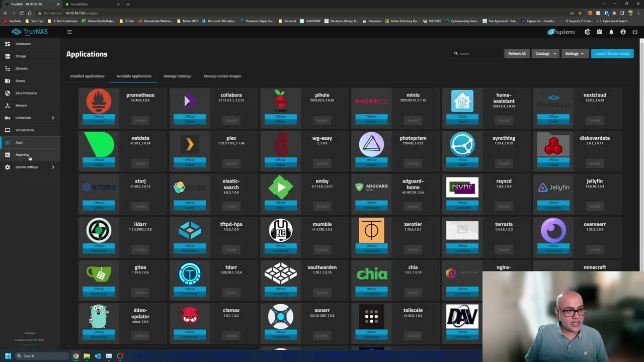Open Datasets in the sidebar
This screenshot has height=362, width=644.
pos(30,68)
